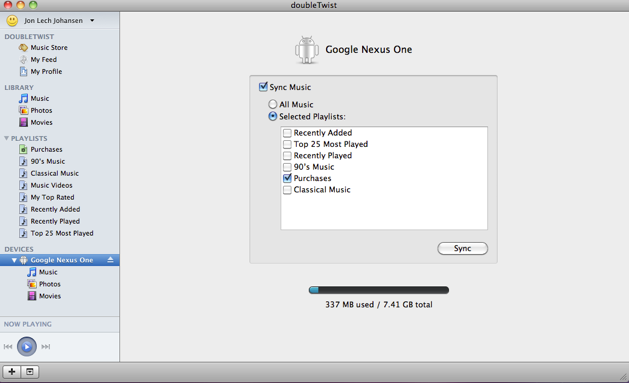Check Recently Played in the playlist list
The height and width of the screenshot is (383, 629).
coord(287,156)
